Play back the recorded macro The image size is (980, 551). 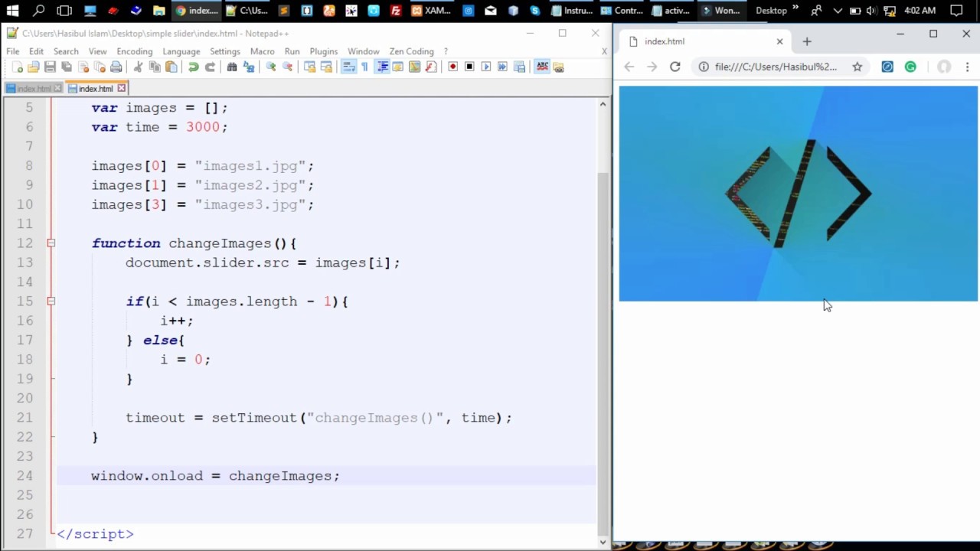coord(486,67)
